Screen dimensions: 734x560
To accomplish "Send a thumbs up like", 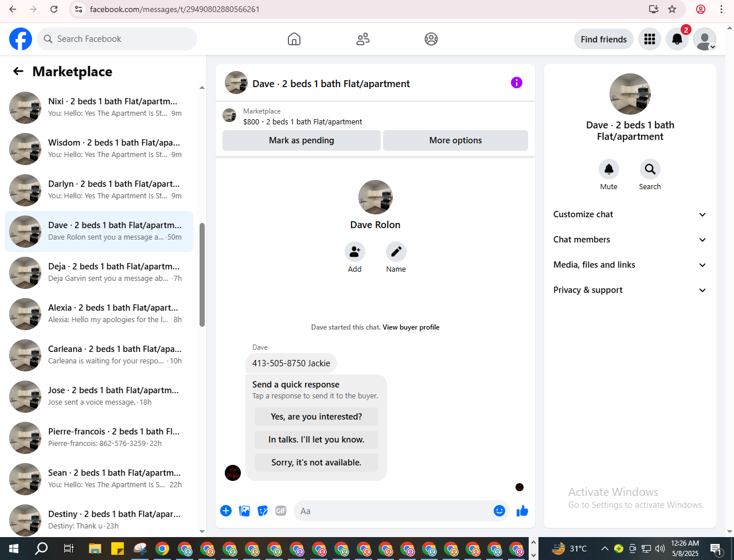I will [x=522, y=511].
